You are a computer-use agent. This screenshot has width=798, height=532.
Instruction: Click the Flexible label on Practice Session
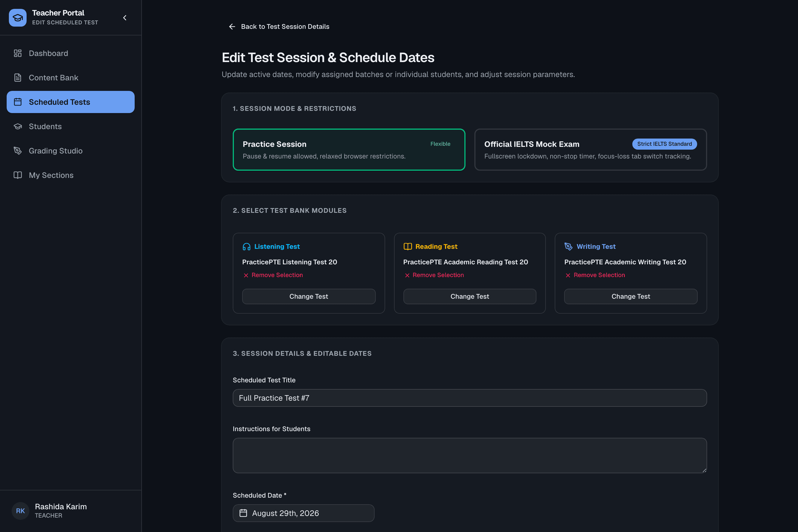click(x=440, y=144)
